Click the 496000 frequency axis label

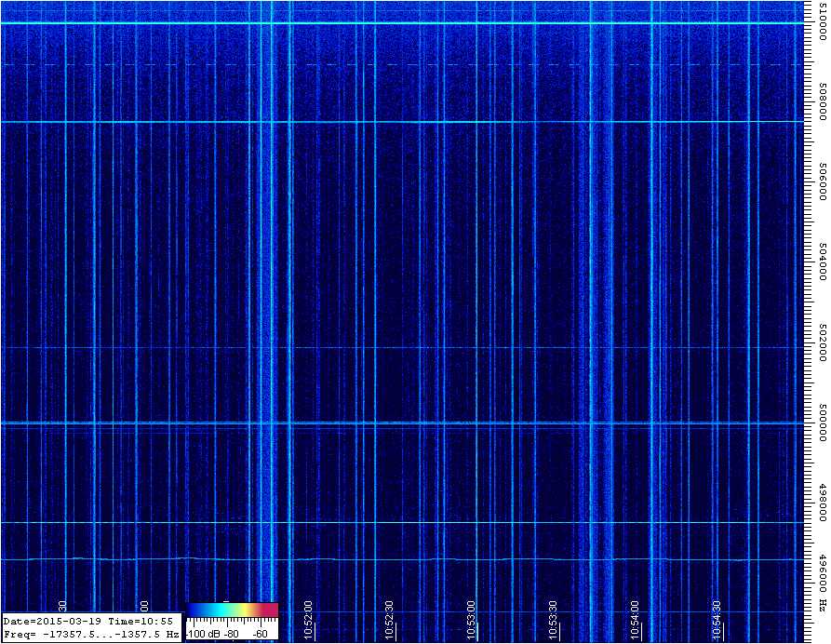[x=823, y=574]
